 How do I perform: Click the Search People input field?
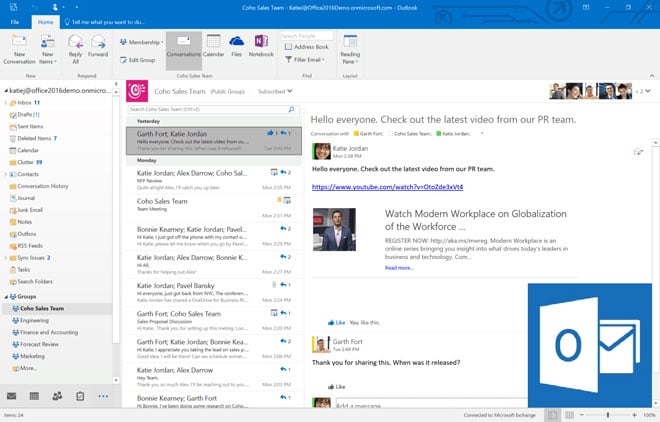[x=305, y=35]
